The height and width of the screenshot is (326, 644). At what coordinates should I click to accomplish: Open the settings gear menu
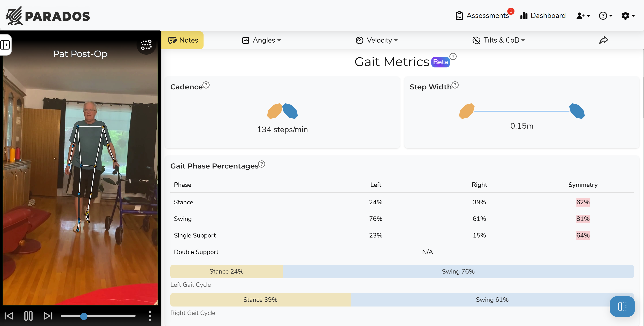tap(627, 15)
